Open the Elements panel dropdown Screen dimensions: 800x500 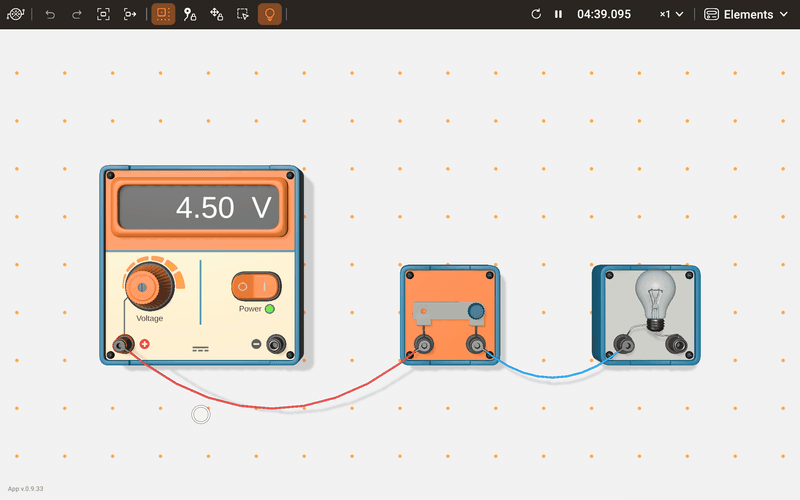tap(746, 14)
